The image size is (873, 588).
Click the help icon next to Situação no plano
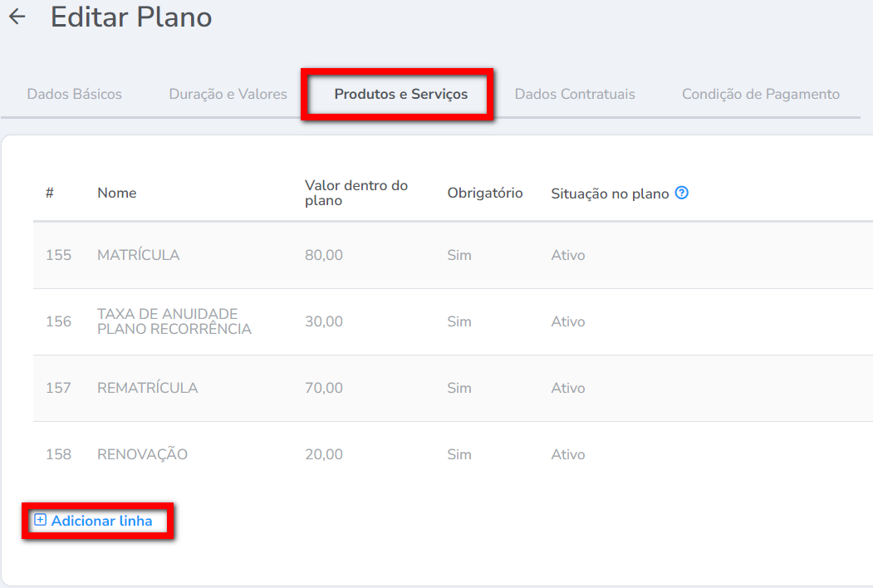pos(682,193)
